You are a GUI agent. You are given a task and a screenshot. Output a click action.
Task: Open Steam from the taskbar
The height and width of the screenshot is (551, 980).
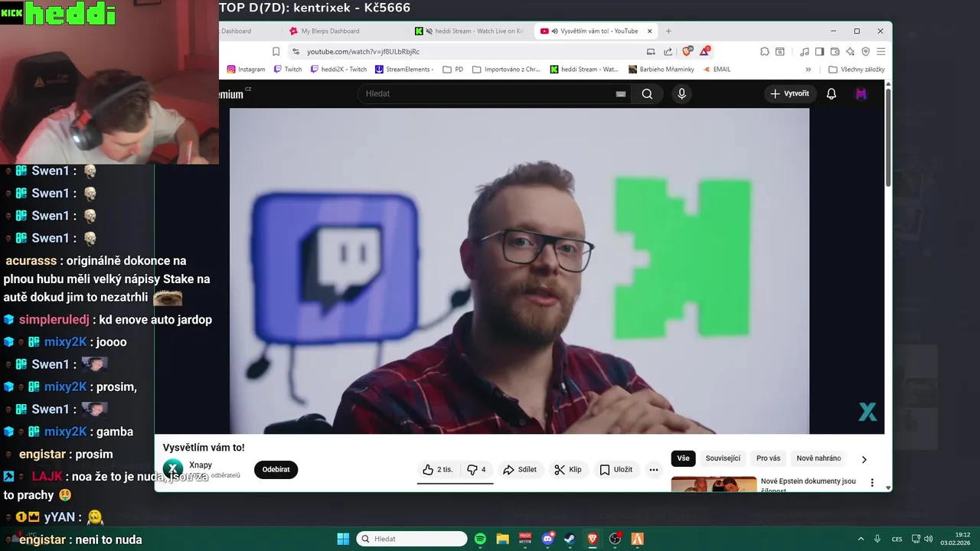pos(570,539)
